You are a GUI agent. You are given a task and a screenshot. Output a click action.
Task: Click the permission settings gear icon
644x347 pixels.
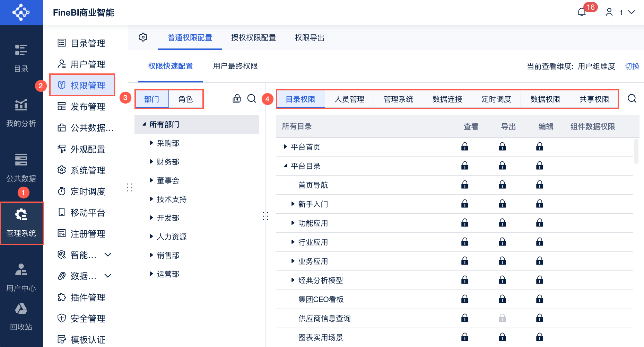[143, 37]
